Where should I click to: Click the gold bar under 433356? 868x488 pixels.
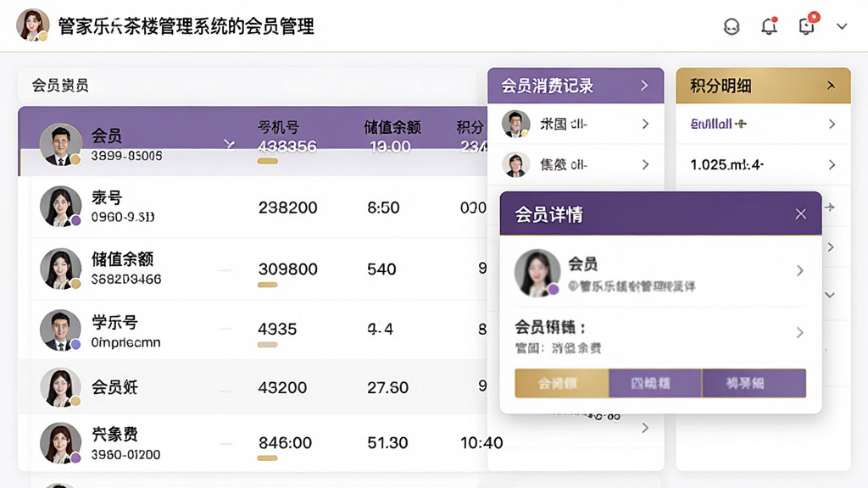[x=267, y=161]
